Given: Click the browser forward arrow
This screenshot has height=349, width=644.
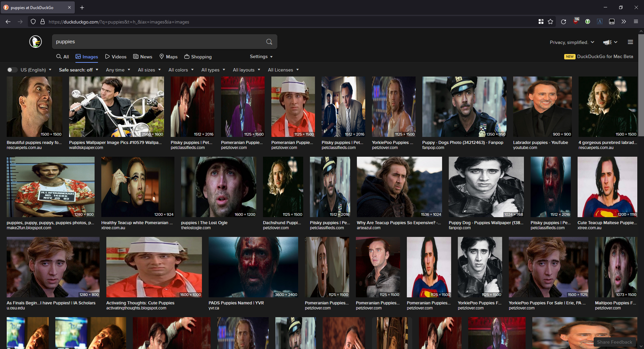Looking at the screenshot, I should [20, 22].
